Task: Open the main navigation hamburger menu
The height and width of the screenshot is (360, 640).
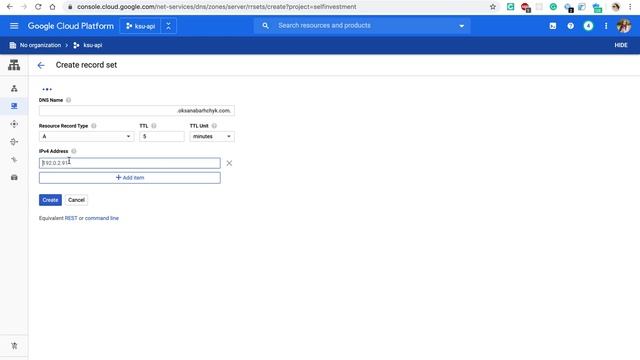Action: (x=14, y=26)
